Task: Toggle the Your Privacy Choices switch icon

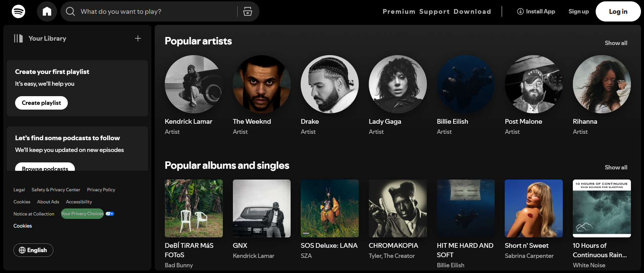Action: (110, 214)
